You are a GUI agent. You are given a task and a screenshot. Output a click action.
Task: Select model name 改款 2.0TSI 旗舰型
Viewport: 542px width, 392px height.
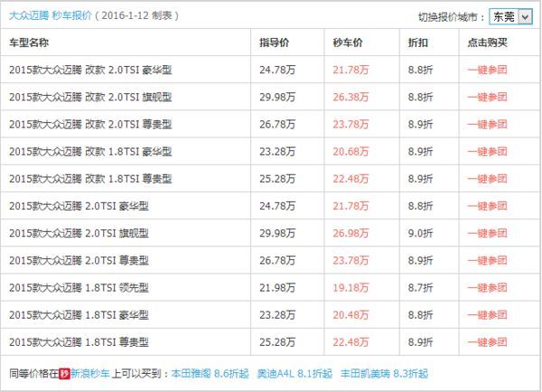pyautogui.click(x=90, y=98)
